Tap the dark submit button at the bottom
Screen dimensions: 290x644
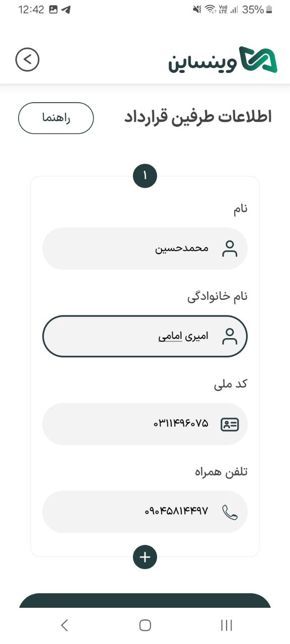coord(145,600)
